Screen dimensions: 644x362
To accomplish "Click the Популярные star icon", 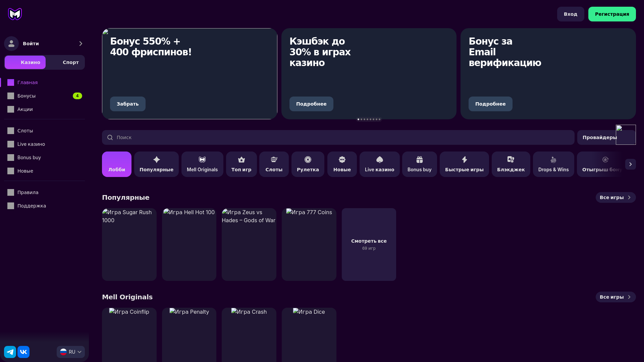I will pos(157,160).
